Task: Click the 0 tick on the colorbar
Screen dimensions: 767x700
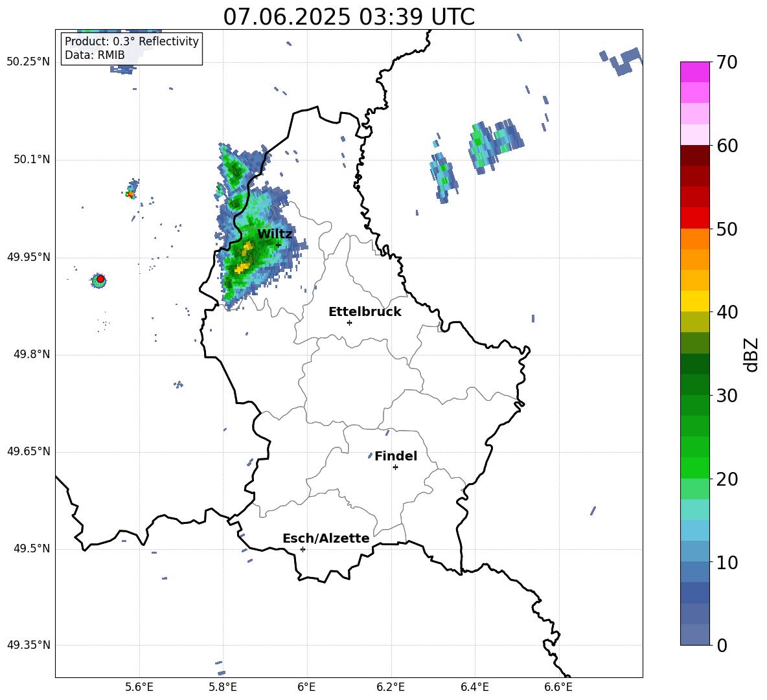Action: coord(722,645)
